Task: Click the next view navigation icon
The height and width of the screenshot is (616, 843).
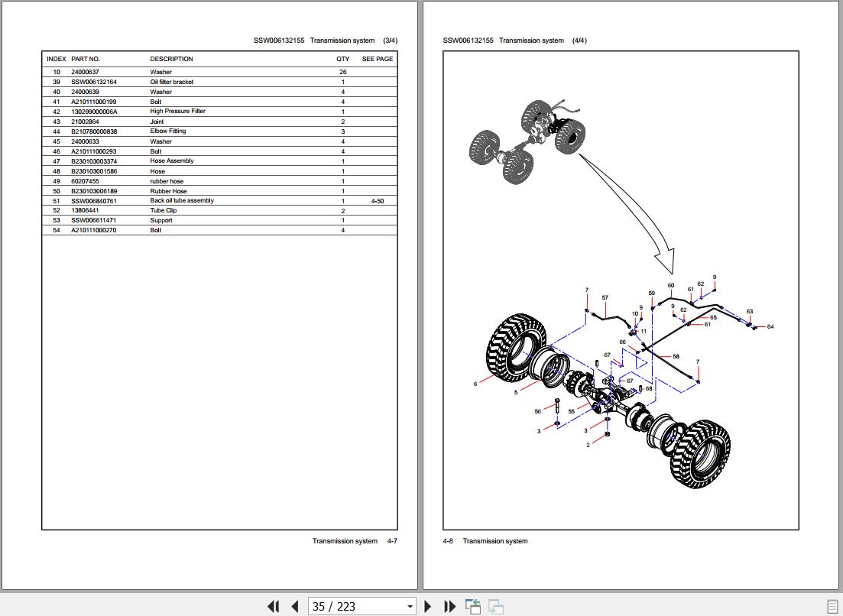Action: pyautogui.click(x=495, y=606)
